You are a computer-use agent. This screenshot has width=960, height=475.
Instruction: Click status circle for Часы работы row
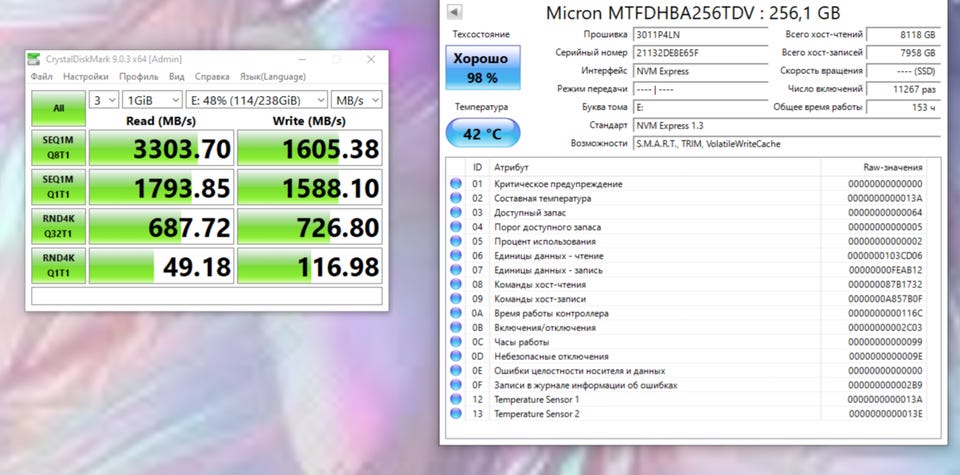[456, 342]
